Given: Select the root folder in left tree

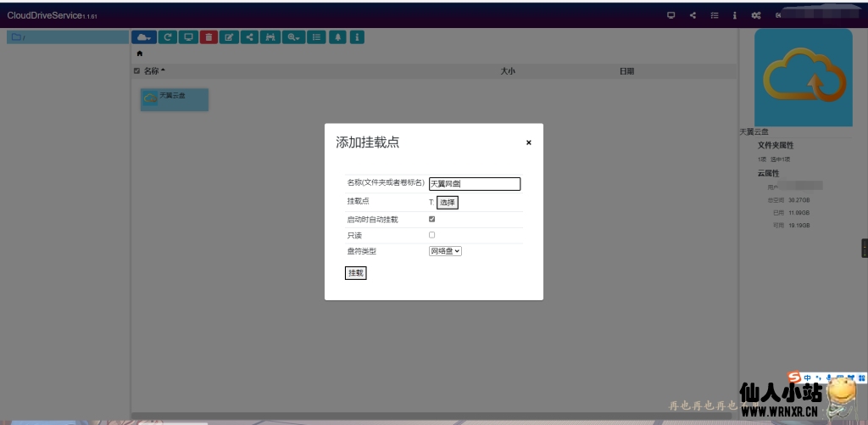Looking at the screenshot, I should click(x=18, y=37).
